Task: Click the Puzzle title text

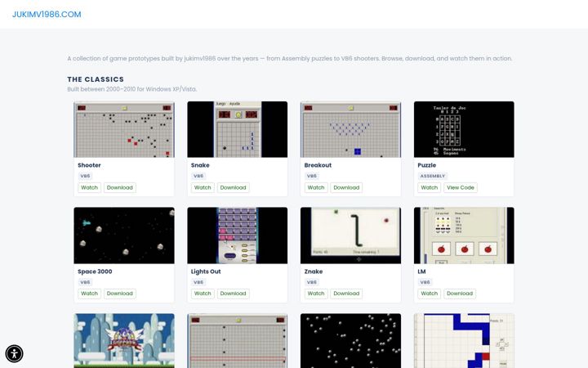Action: tap(427, 165)
